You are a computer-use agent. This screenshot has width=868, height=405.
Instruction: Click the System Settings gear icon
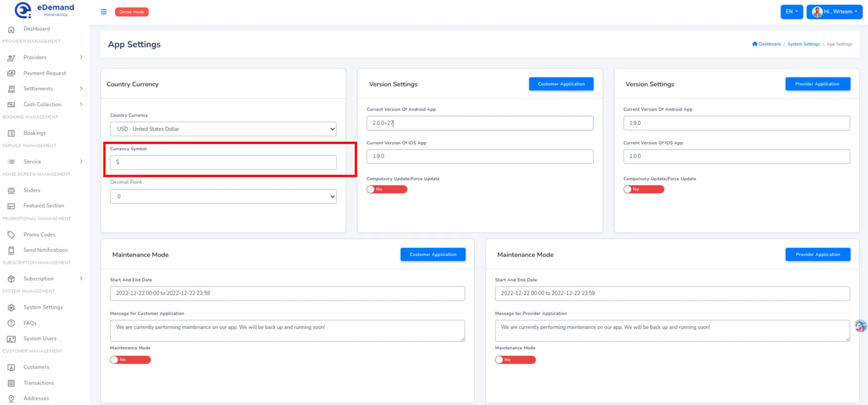coord(11,307)
